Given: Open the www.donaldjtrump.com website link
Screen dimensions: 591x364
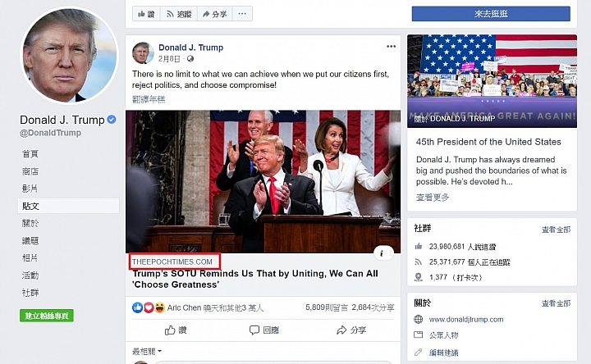Looking at the screenshot, I should (x=466, y=319).
